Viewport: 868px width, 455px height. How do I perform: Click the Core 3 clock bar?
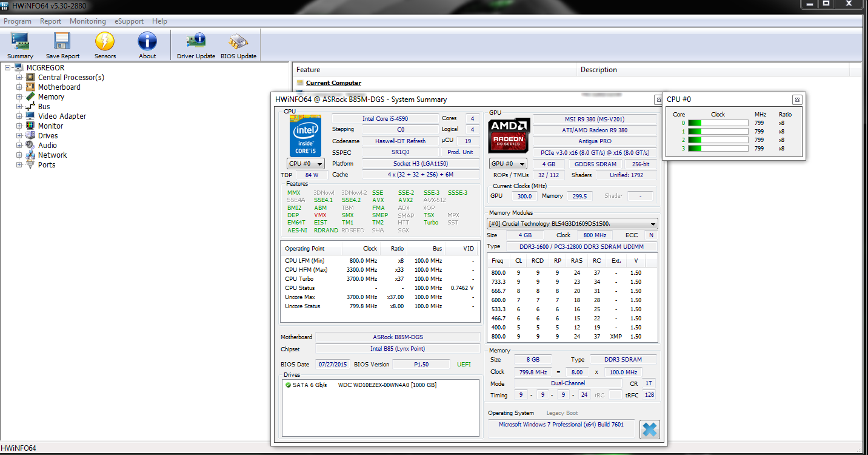tap(718, 149)
